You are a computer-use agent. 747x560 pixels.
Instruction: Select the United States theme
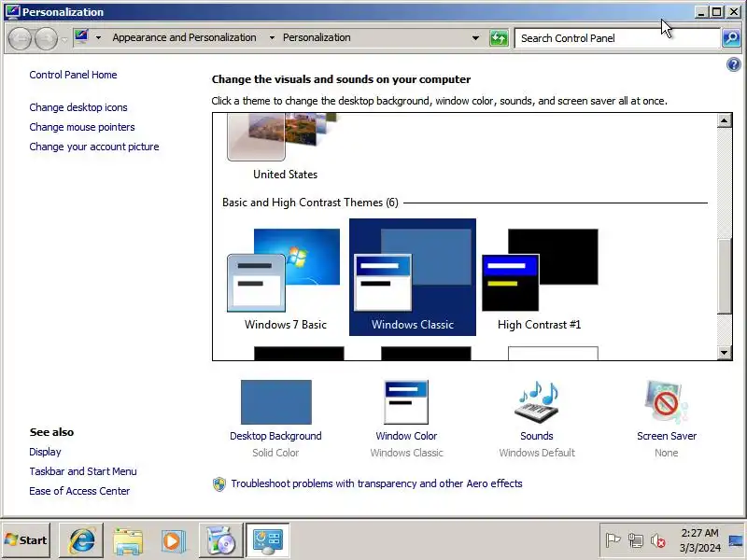[x=286, y=147]
